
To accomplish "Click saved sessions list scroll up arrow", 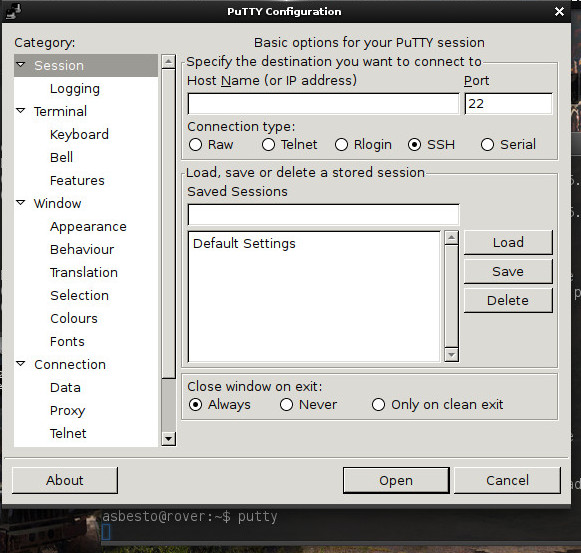I will click(451, 238).
